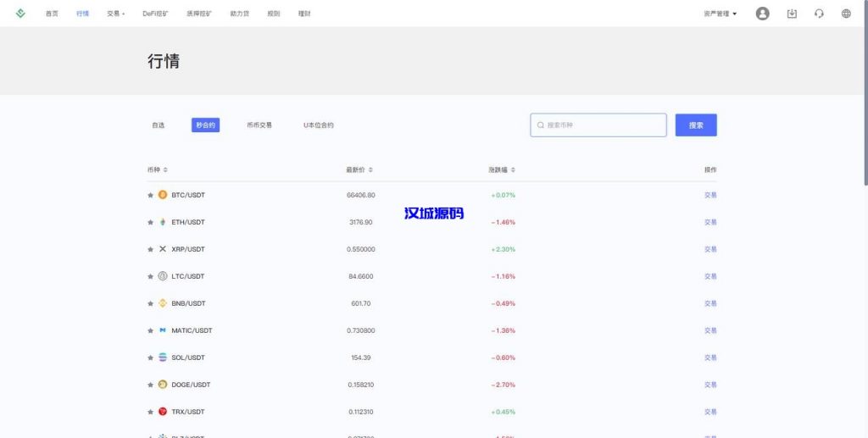The height and width of the screenshot is (438, 868).
Task: Star the SOL/USDT row
Action: [x=150, y=358]
